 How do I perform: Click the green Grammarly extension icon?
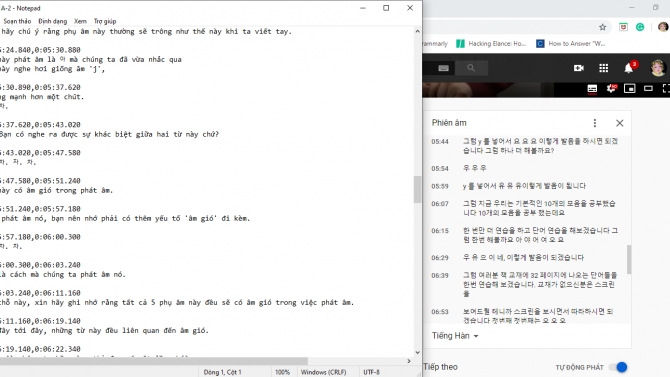pos(640,27)
